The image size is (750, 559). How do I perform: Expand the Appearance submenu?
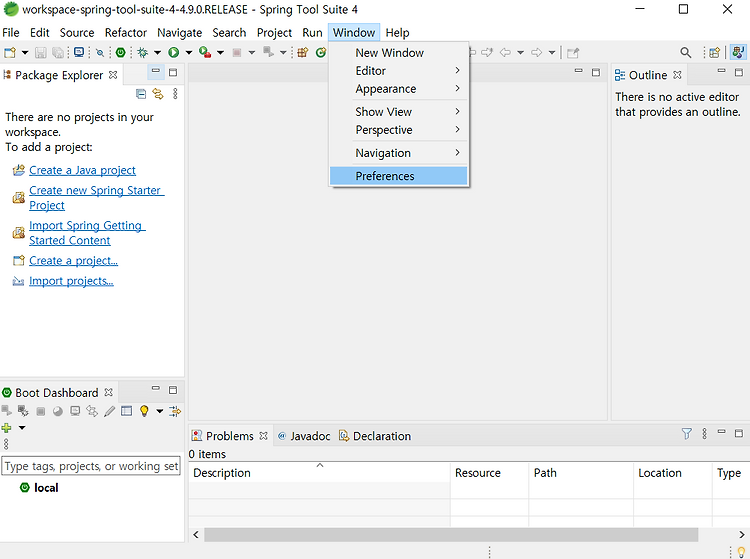(x=398, y=89)
